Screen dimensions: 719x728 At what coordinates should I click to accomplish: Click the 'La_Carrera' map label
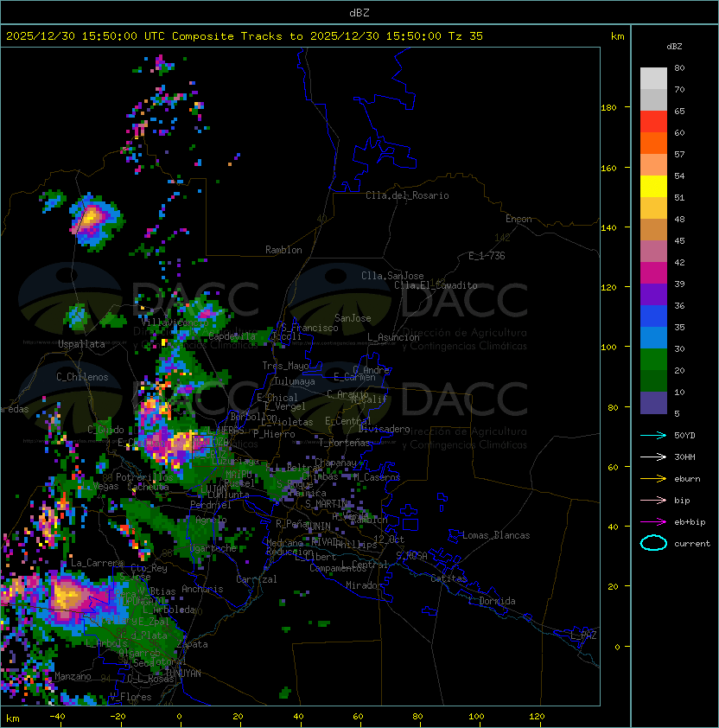click(97, 563)
